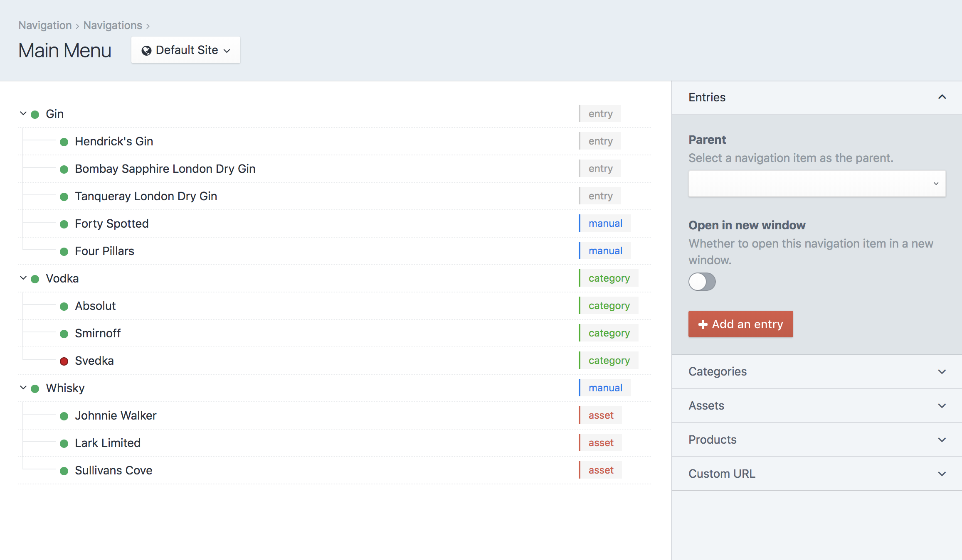The height and width of the screenshot is (560, 962).
Task: Click the Add an entry button
Action: click(740, 324)
